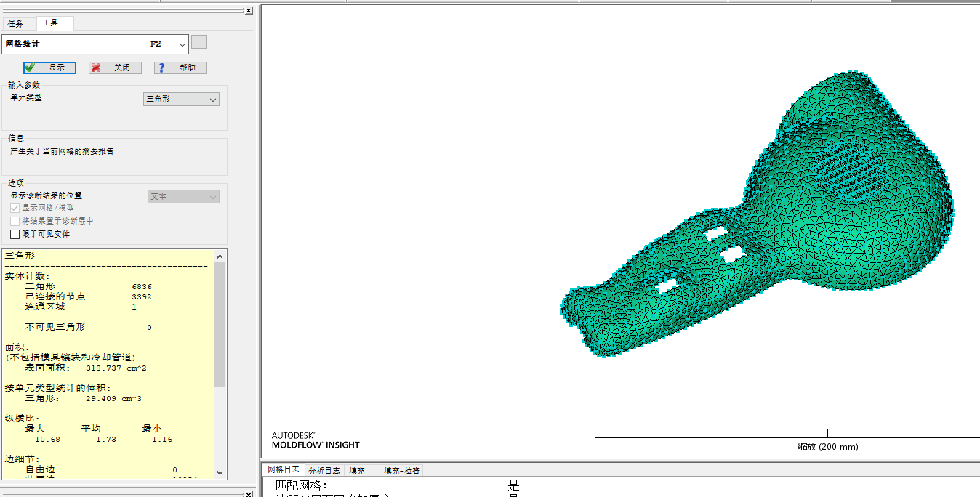The image size is (980, 497).
Task: Click the ellipsis button beside 网格统计
Action: tap(199, 42)
